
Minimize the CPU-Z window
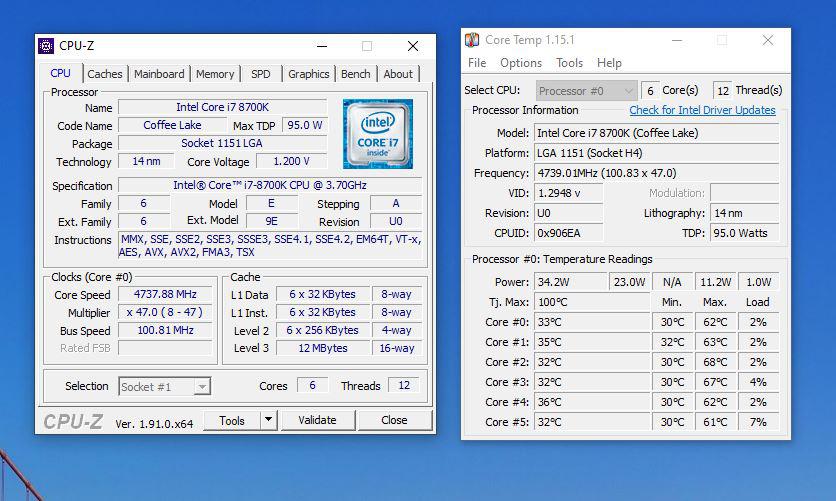[322, 46]
